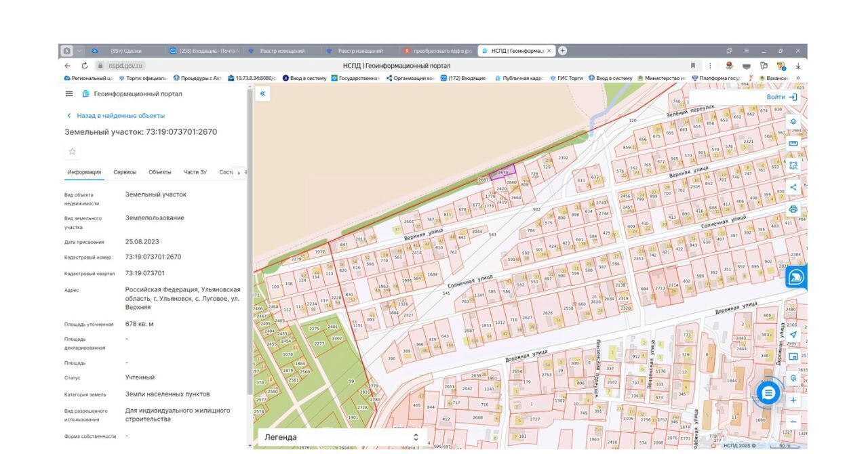This screenshot has height=454, width=868.
Task: Zoom out the map with minus
Action: 793,421
